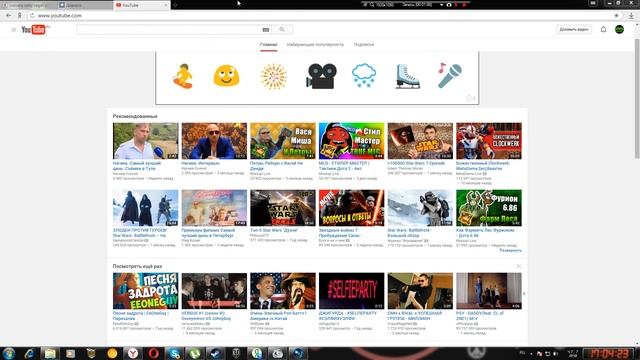Open the #SELFIEPARTY video thumbnail
Image resolution: width=640 pixels, height=360 pixels.
(x=351, y=291)
